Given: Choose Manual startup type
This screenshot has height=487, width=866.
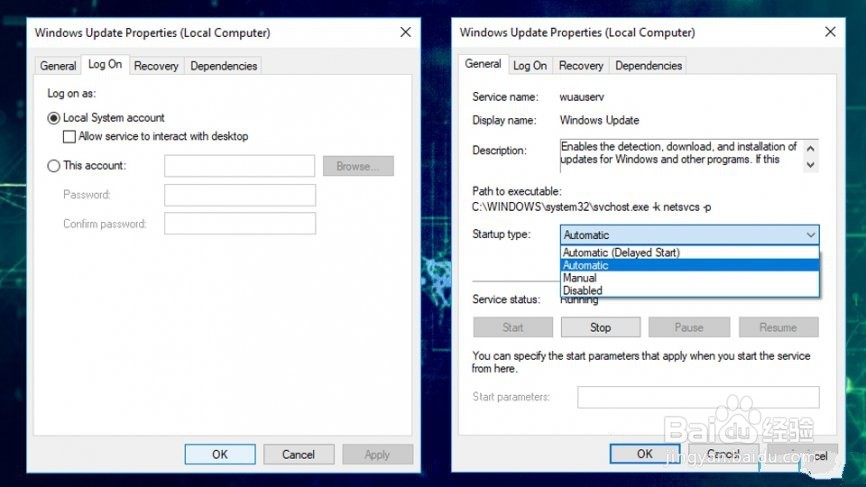Looking at the screenshot, I should tap(689, 278).
